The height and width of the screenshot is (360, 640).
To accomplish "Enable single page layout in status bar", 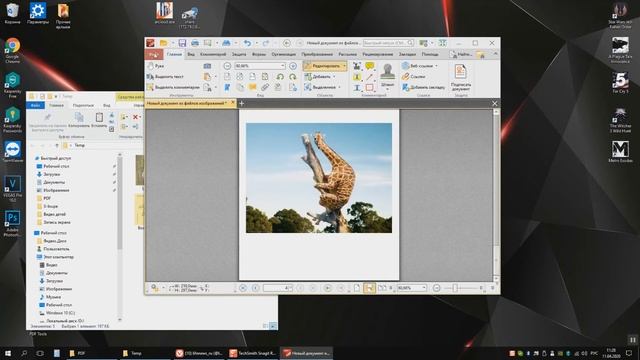I will coord(357,288).
